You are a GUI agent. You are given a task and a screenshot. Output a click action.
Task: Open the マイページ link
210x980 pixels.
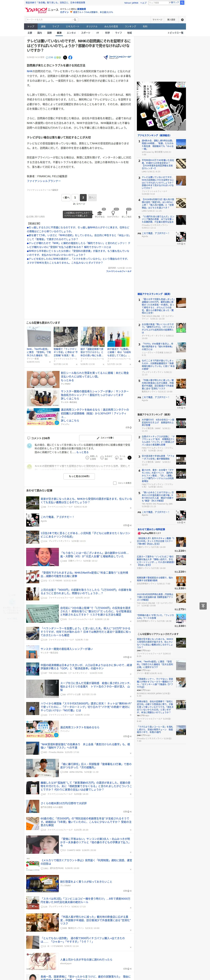pos(157,19)
